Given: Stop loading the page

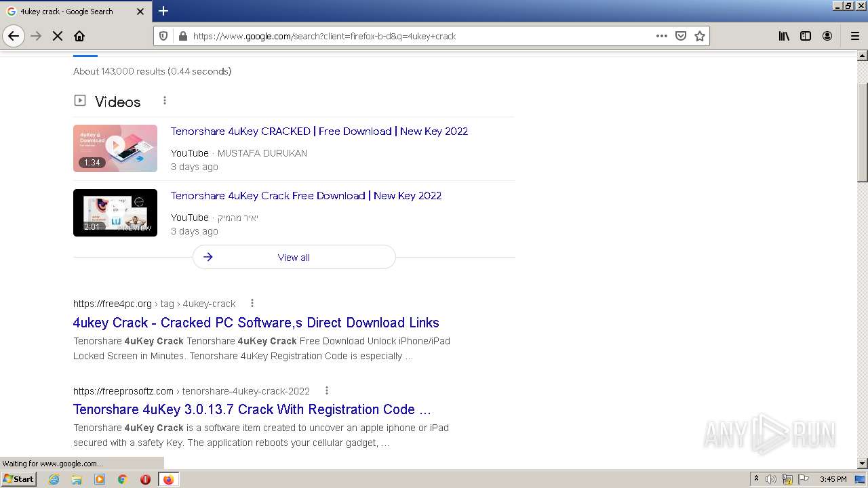Looking at the screenshot, I should (x=58, y=36).
